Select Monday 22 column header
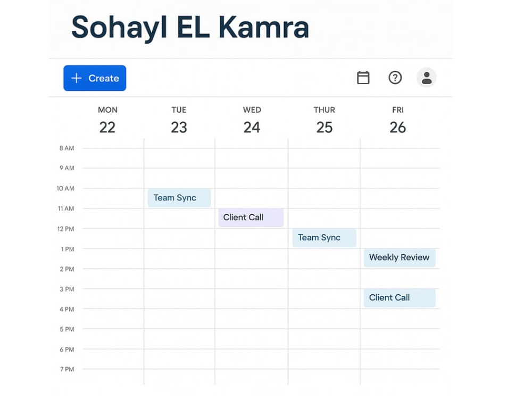The height and width of the screenshot is (399, 532). tap(107, 120)
